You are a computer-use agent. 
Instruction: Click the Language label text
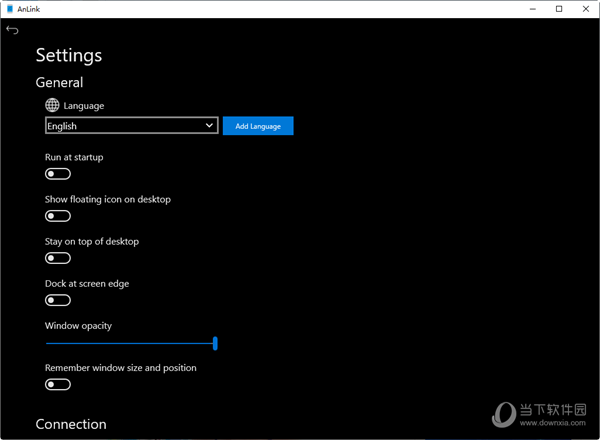84,106
